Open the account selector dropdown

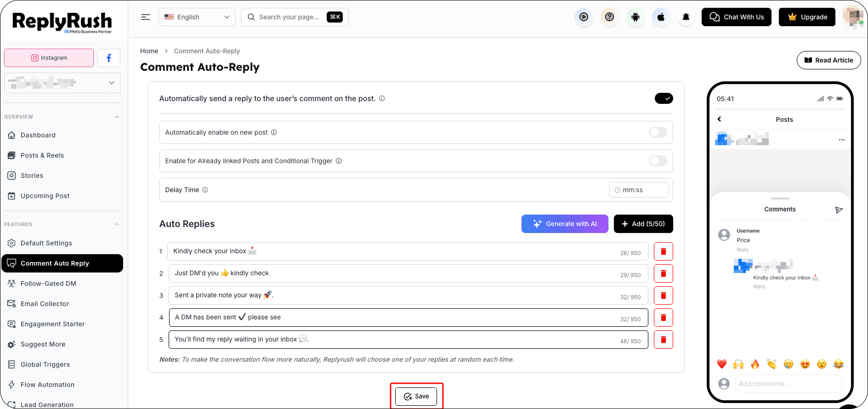(62, 83)
